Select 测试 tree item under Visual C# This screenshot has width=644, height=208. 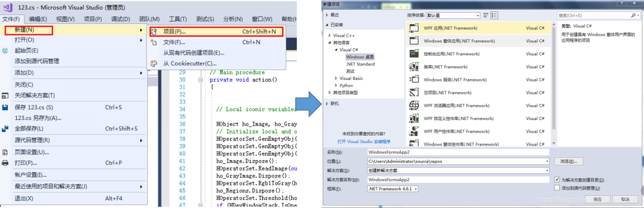point(350,71)
